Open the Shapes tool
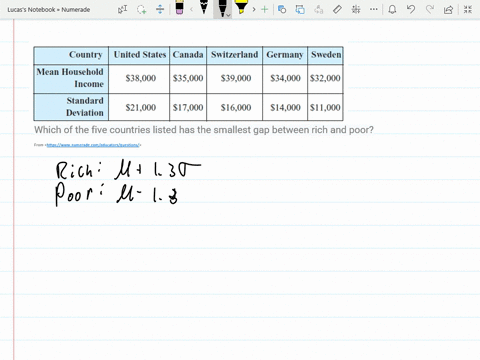This screenshot has height=360, width=480. (x=282, y=9)
